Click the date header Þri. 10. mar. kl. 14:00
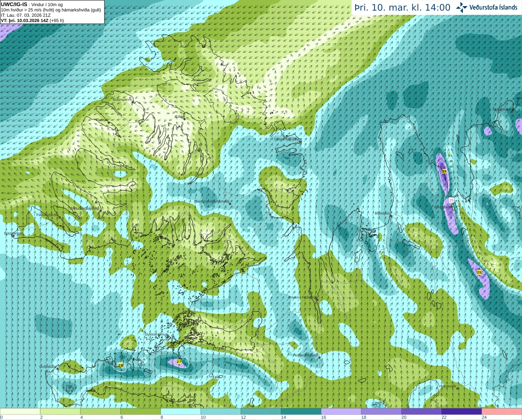 (x=402, y=7)
